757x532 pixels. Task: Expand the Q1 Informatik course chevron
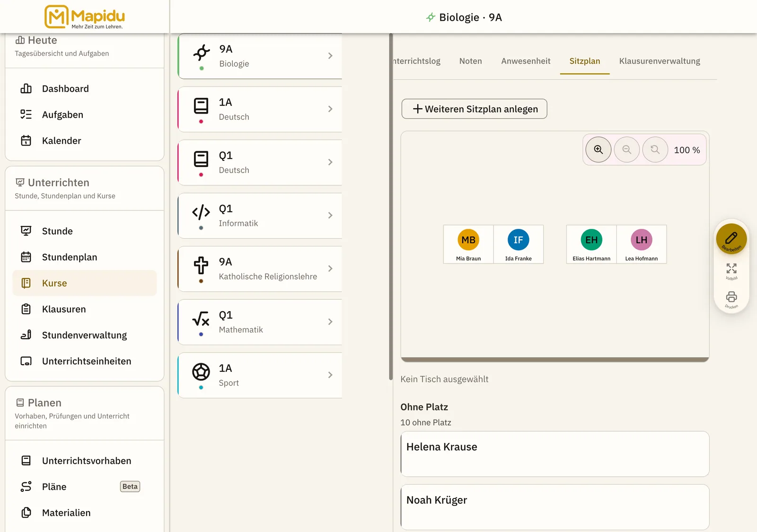[x=330, y=216]
